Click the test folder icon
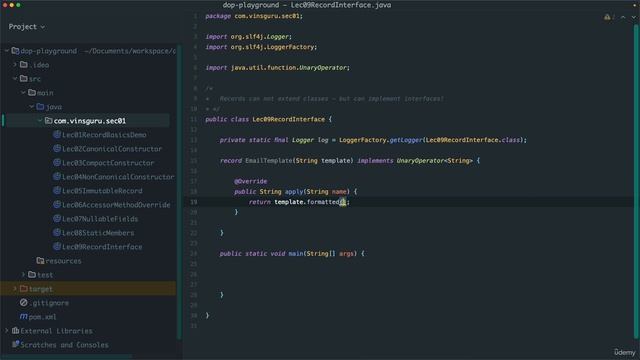The height and width of the screenshot is (360, 640). tap(32, 275)
